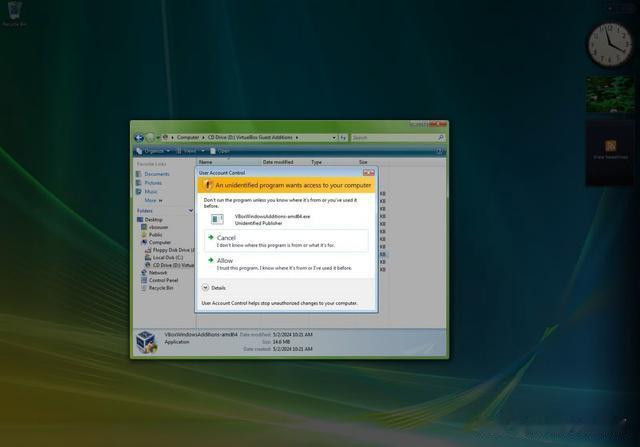Viewport: 640px width, 447px height.
Task: Select Public in the folder tree
Action: click(156, 235)
